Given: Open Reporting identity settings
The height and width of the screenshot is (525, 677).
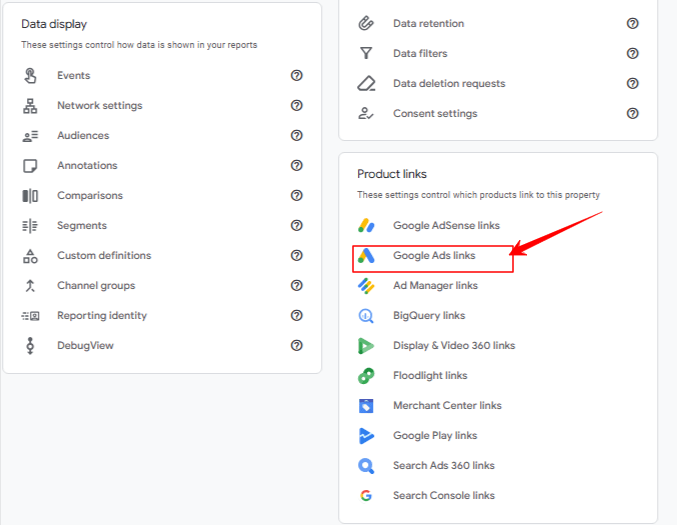Looking at the screenshot, I should point(102,316).
